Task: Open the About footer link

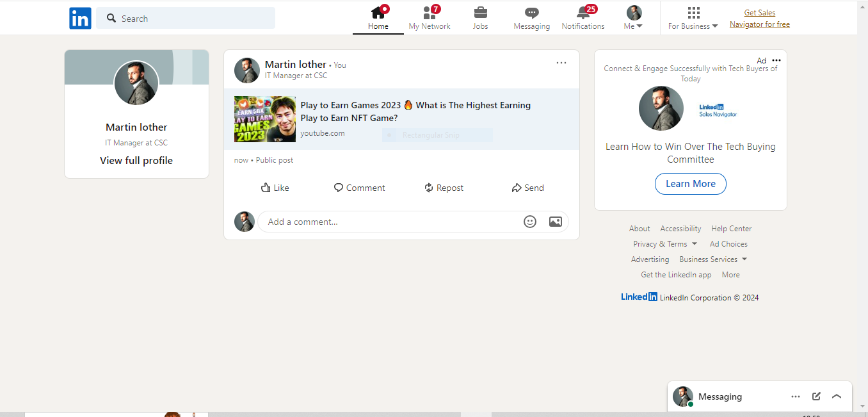Action: [639, 229]
